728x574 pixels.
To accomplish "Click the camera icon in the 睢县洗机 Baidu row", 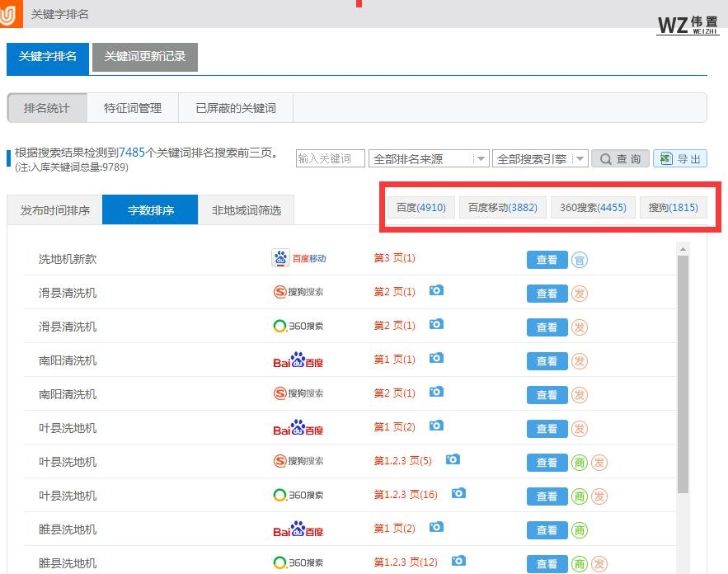I will 436,527.
